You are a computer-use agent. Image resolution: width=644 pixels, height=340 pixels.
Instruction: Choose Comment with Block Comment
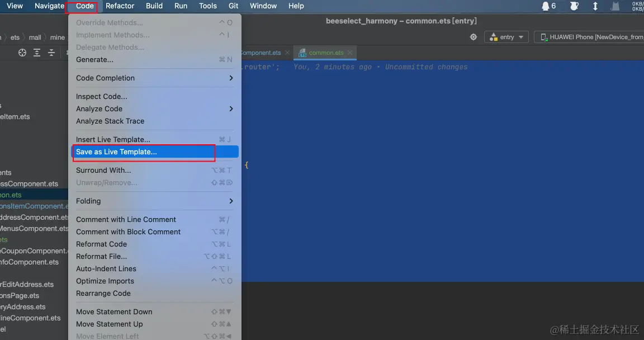point(154,232)
